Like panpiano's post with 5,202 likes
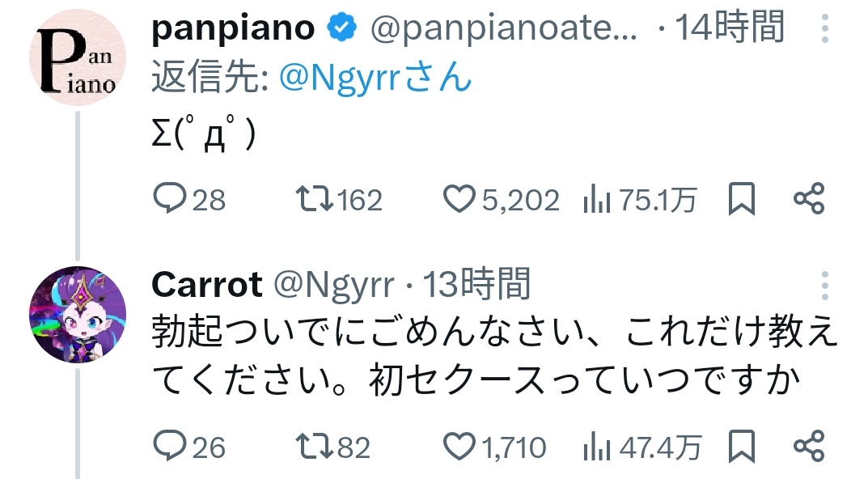This screenshot has width=868, height=479. [460, 199]
